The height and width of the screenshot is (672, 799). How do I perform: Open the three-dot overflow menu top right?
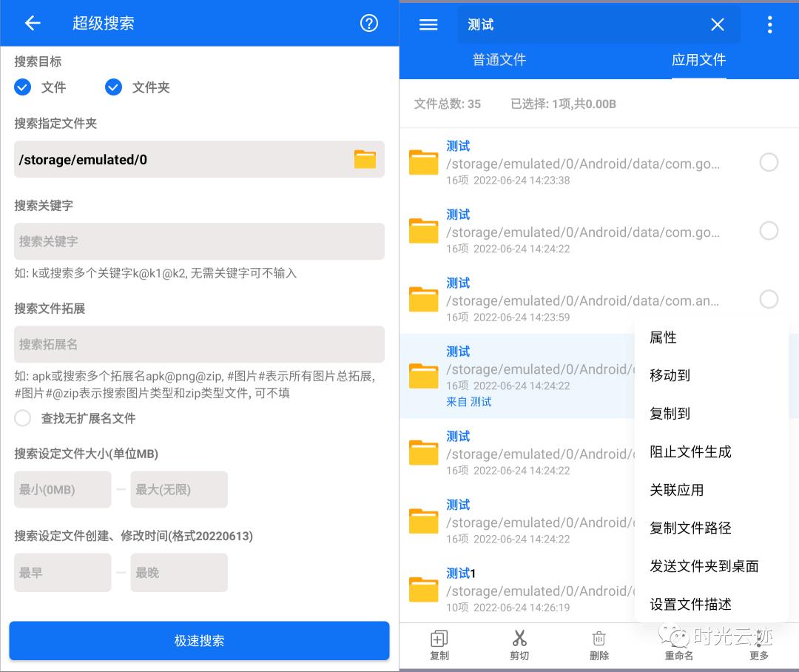point(769,24)
